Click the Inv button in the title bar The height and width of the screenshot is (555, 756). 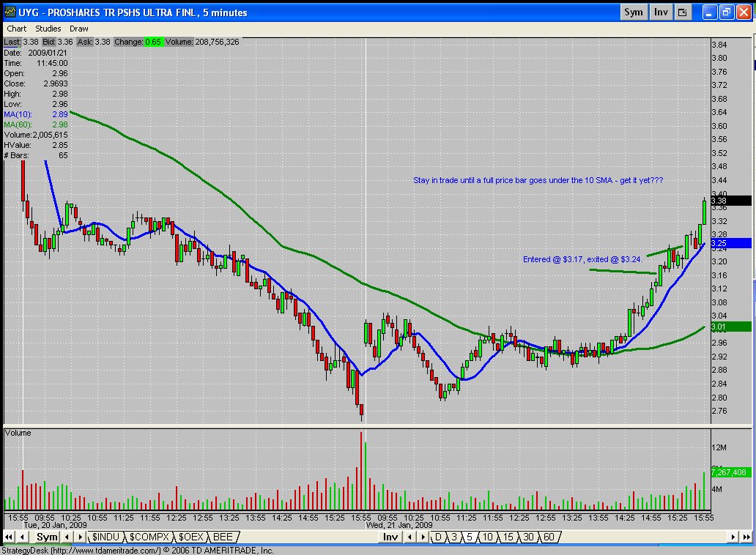pyautogui.click(x=661, y=12)
